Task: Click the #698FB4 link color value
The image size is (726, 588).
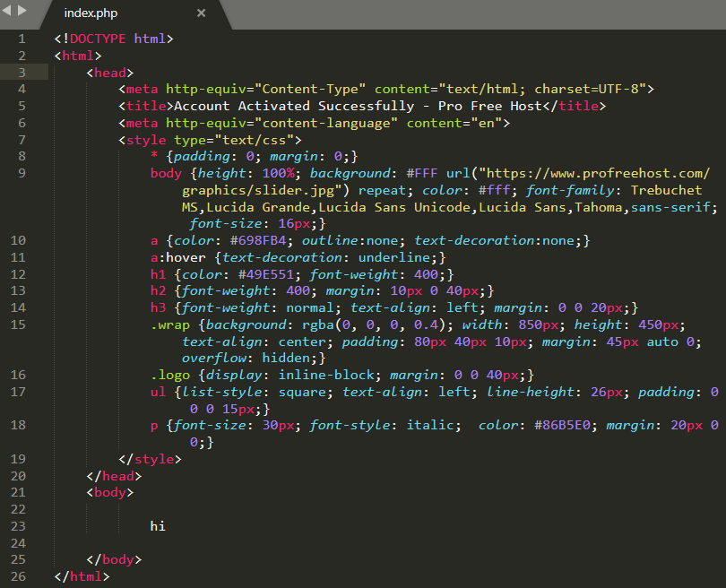Action: [258, 241]
